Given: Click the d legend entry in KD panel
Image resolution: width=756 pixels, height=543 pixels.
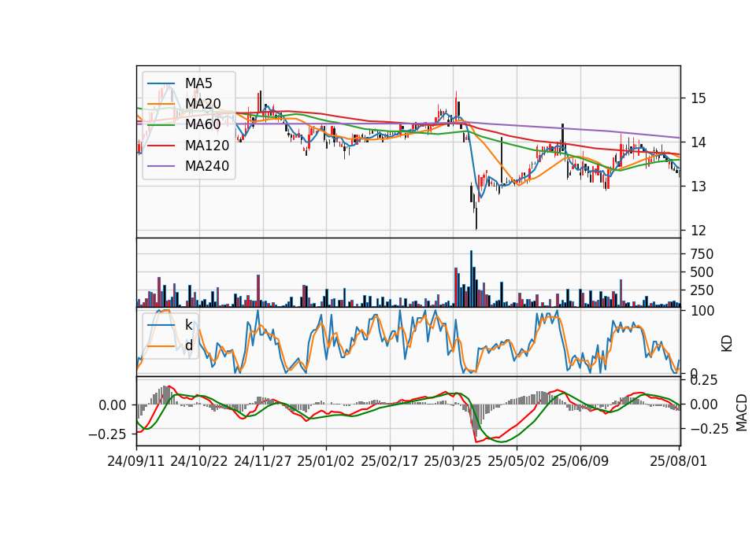Looking at the screenshot, I should pyautogui.click(x=170, y=345).
